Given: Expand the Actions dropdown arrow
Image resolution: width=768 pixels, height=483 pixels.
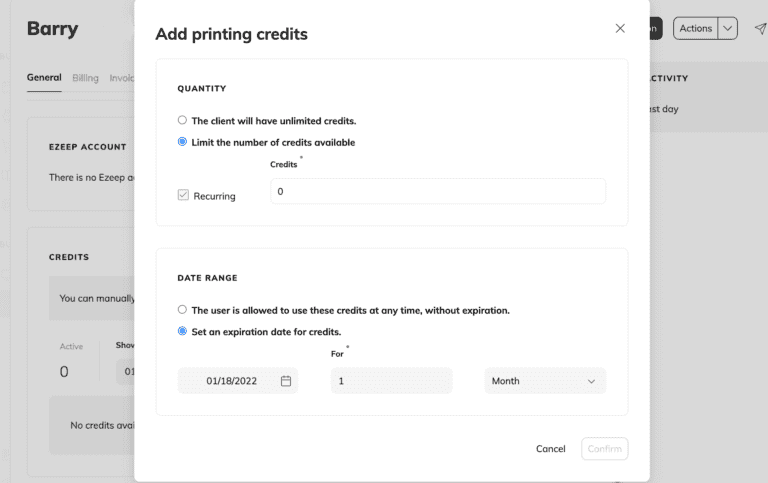Looking at the screenshot, I should point(728,29).
